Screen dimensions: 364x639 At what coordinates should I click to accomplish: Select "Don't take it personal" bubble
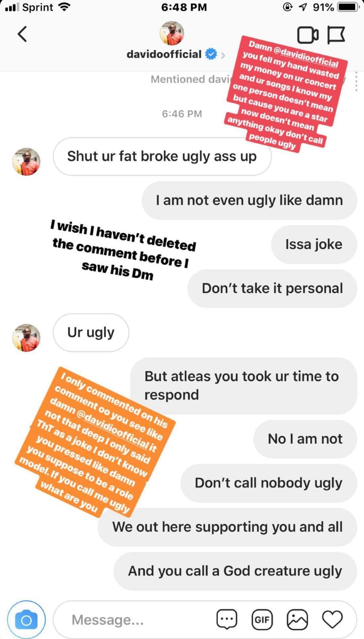tap(272, 288)
